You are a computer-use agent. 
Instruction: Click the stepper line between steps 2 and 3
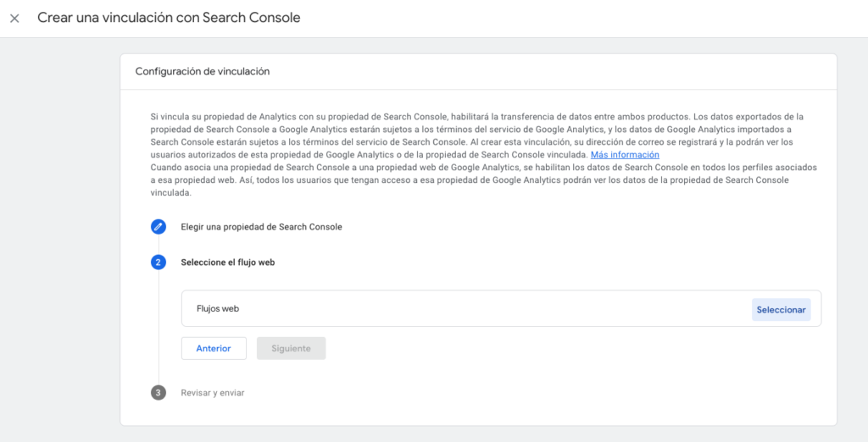[159, 328]
